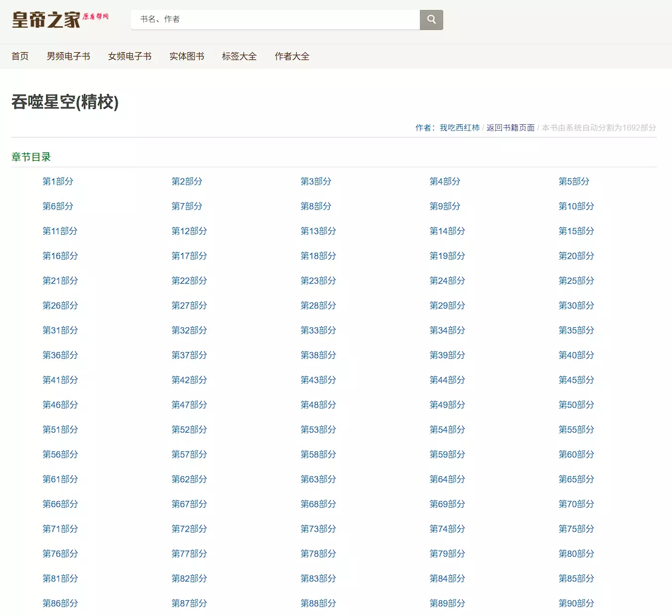Open author link 我吃西红柿
The width and height of the screenshot is (672, 616).
(x=460, y=128)
